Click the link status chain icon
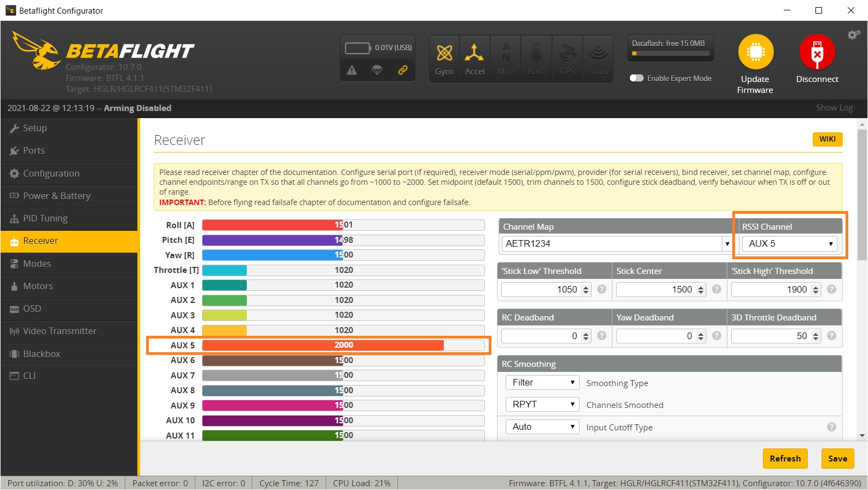Image resolution: width=868 pixels, height=490 pixels. pyautogui.click(x=402, y=70)
